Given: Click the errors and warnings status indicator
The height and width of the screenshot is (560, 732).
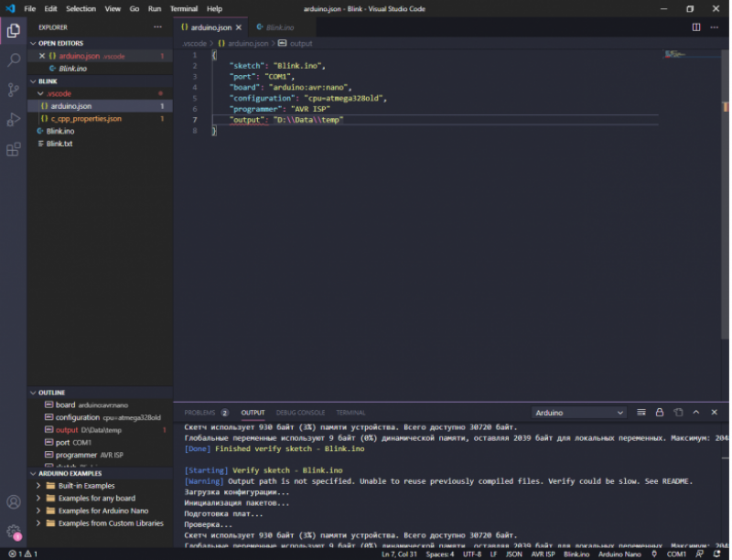Looking at the screenshot, I should click(x=23, y=554).
